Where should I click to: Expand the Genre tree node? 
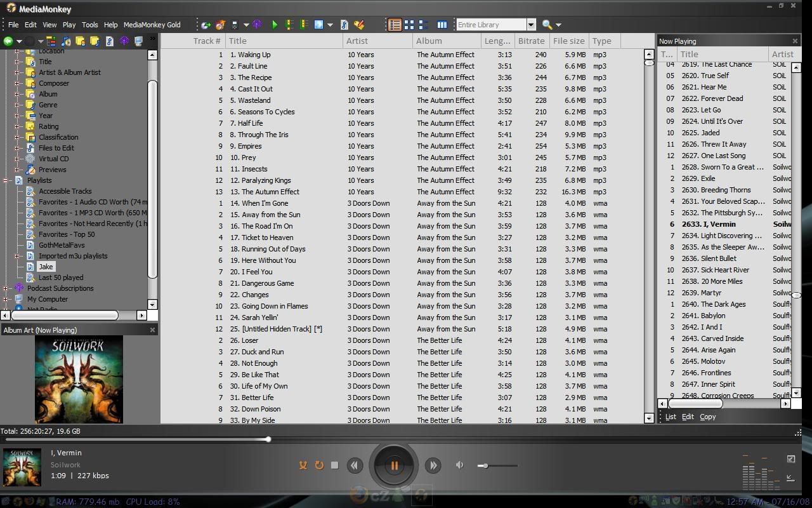click(17, 105)
